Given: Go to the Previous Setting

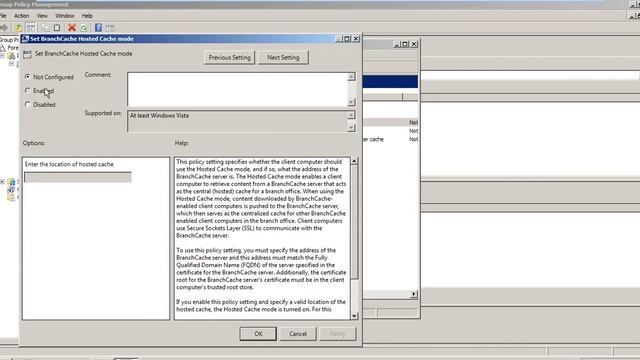Looking at the screenshot, I should [x=229, y=58].
